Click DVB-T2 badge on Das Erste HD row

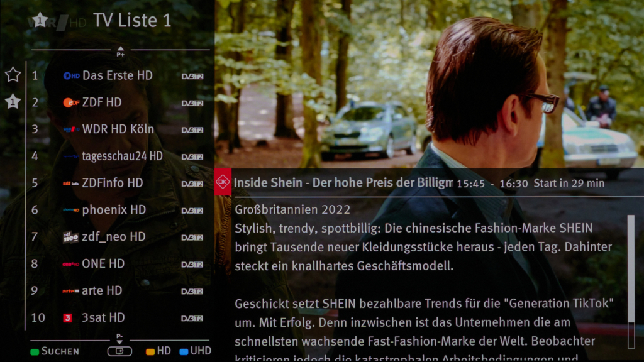[x=192, y=76]
